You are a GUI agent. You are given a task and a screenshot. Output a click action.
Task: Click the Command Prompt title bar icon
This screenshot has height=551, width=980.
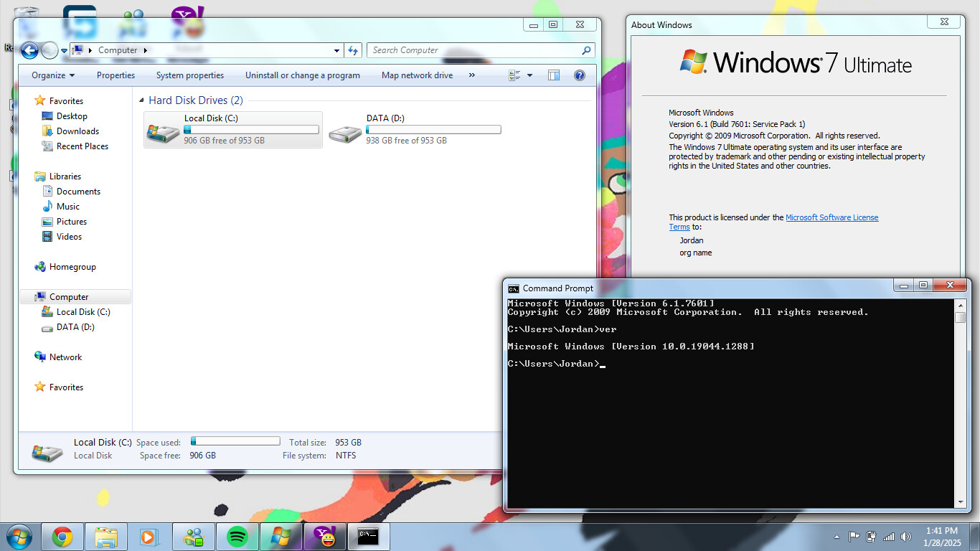514,288
